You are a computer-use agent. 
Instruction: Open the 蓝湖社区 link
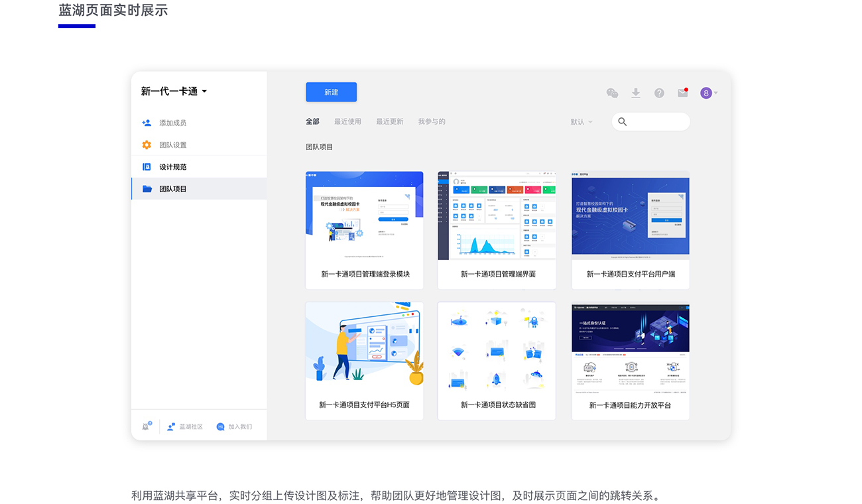tap(191, 426)
